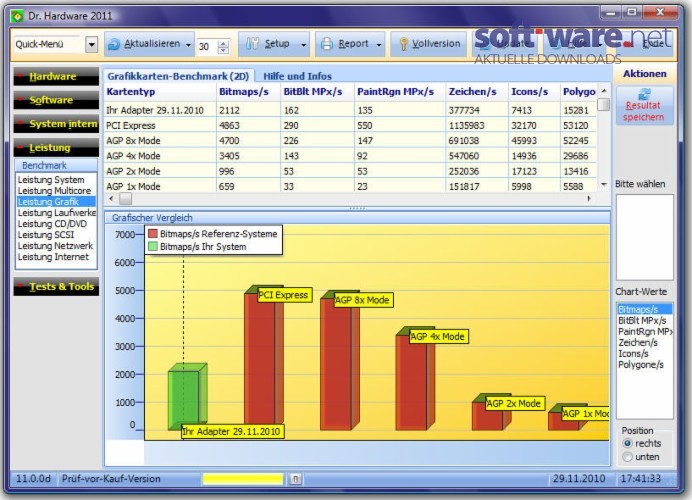Click table vertical scrollbar down arrow
The height and width of the screenshot is (500, 692).
pyautogui.click(x=604, y=185)
